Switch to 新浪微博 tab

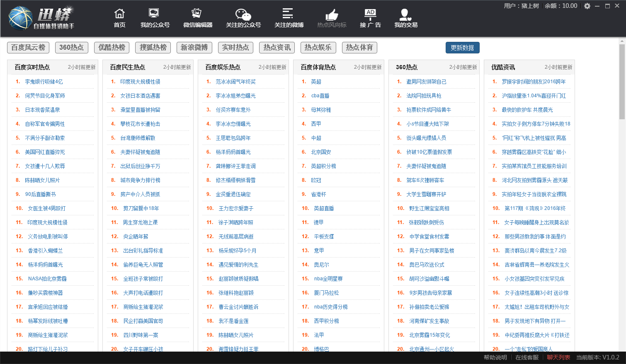coord(194,48)
